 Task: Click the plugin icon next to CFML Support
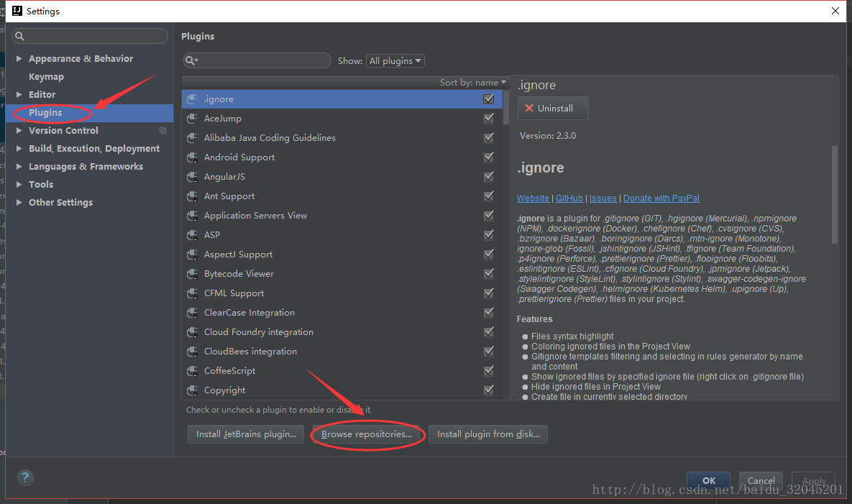tap(192, 293)
